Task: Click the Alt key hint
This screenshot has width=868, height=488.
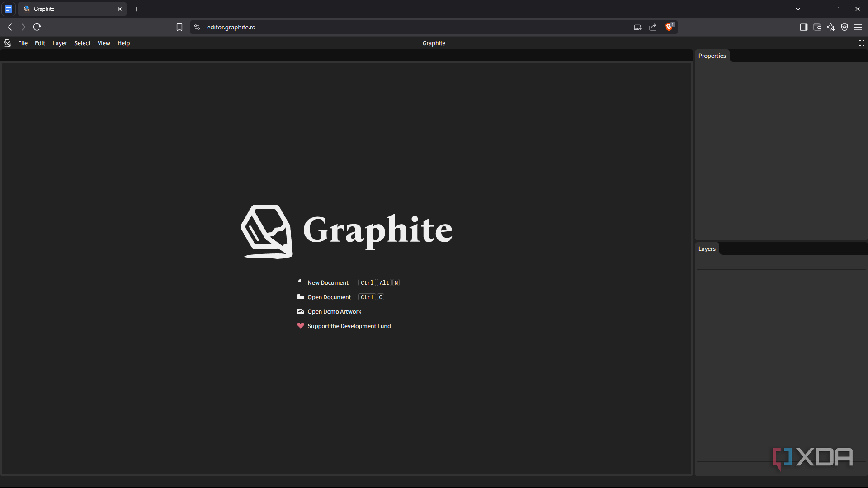Action: [x=384, y=282]
